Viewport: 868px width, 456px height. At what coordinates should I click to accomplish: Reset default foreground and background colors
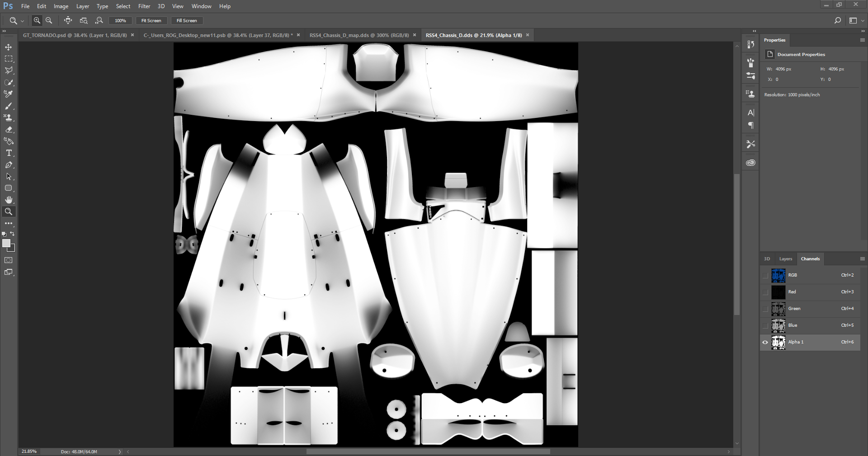click(4, 234)
